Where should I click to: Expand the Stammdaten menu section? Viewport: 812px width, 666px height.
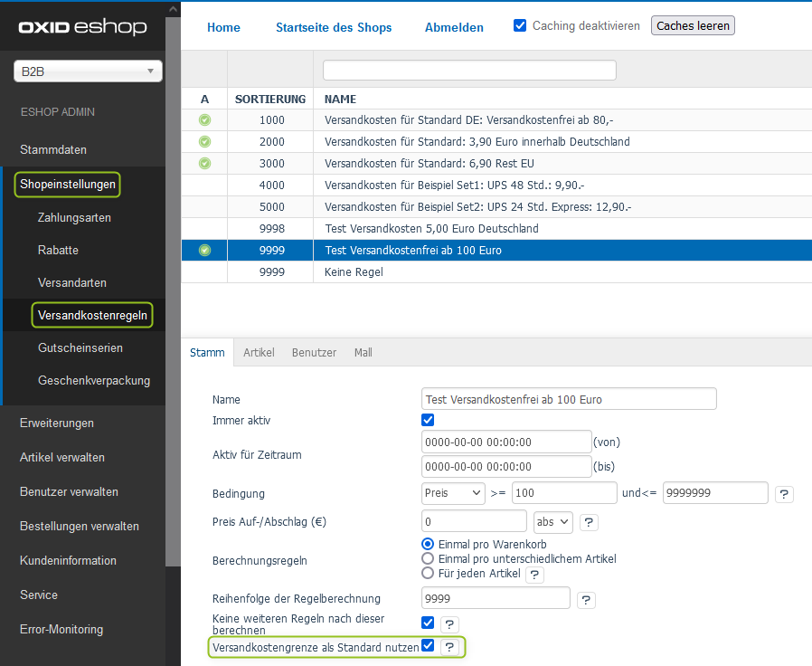pos(53,150)
